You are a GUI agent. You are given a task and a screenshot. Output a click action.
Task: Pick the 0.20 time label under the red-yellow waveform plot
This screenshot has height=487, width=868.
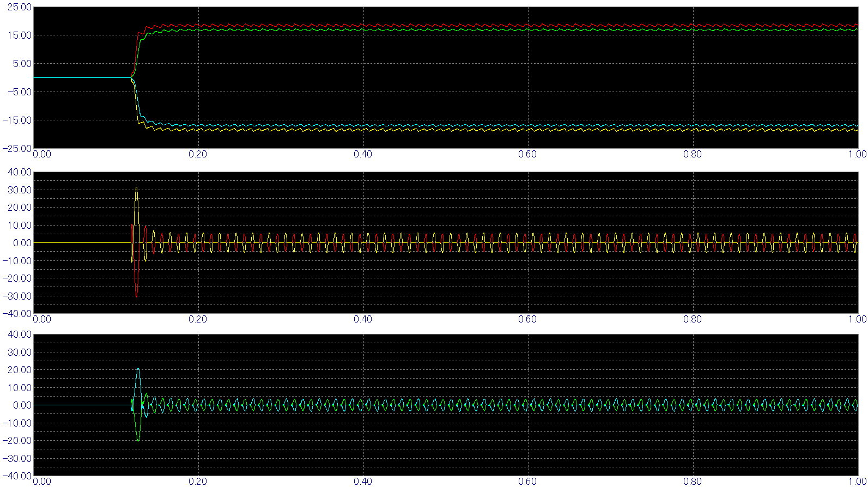[x=198, y=319]
